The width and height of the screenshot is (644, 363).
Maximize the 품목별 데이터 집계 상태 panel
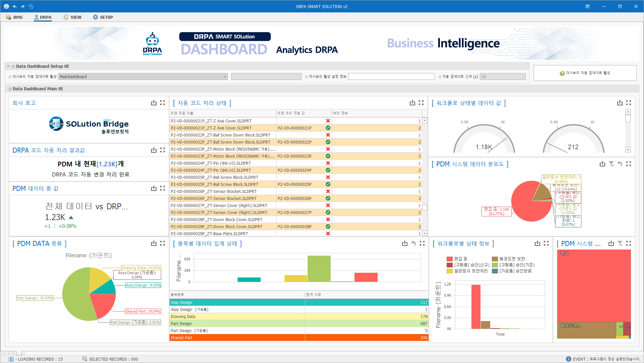tap(422, 244)
